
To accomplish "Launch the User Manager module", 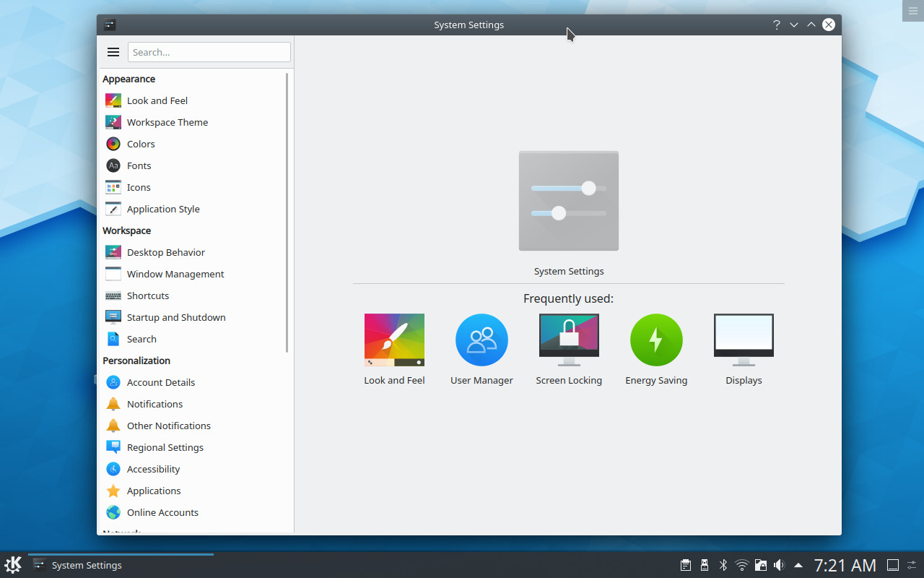I will tap(481, 340).
